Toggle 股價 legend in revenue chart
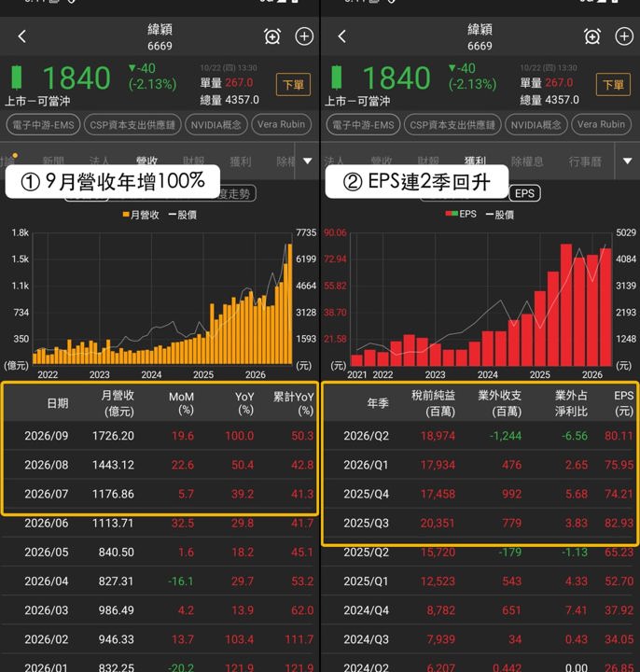This screenshot has height=672, width=640. click(183, 215)
